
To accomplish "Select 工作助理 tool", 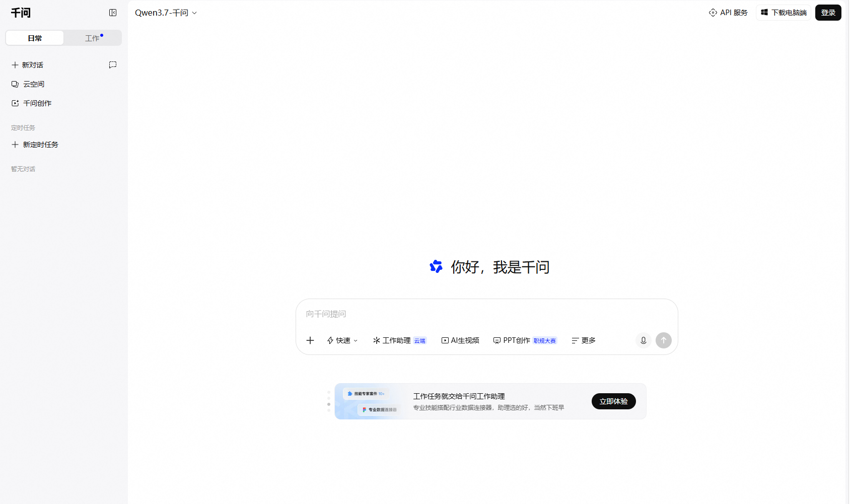I will point(400,340).
